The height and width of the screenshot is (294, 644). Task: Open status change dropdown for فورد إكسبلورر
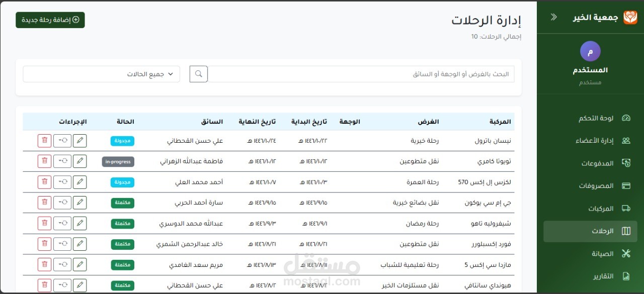[62, 244]
